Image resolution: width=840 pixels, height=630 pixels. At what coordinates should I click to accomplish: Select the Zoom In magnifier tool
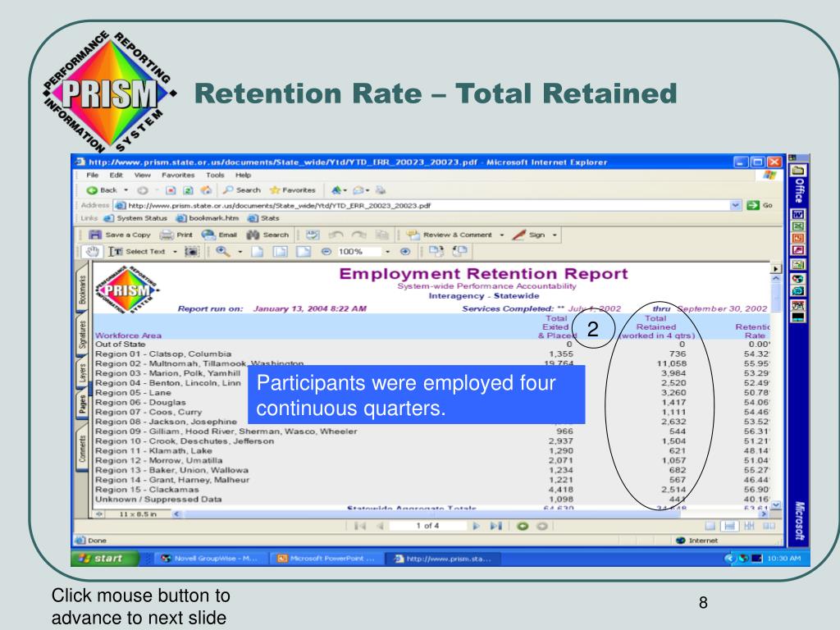(x=223, y=251)
